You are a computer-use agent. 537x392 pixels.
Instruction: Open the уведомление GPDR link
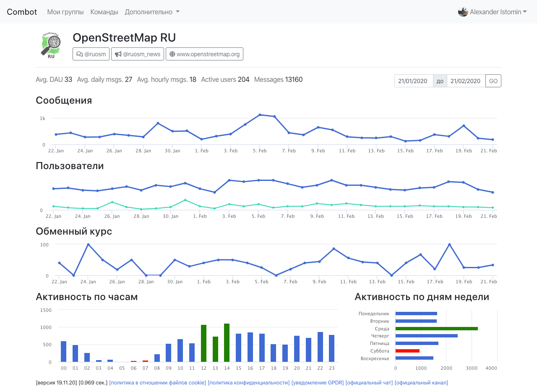point(318,383)
